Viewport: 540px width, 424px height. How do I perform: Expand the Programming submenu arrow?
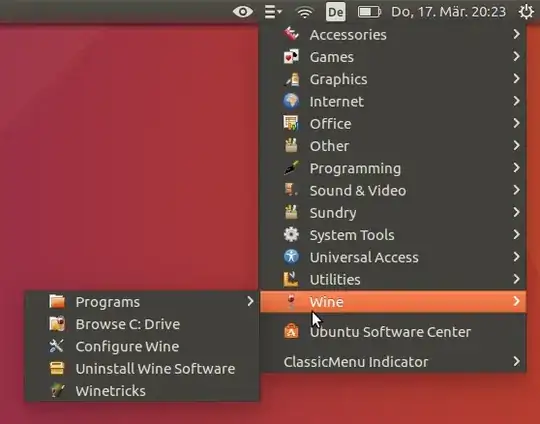(x=516, y=168)
